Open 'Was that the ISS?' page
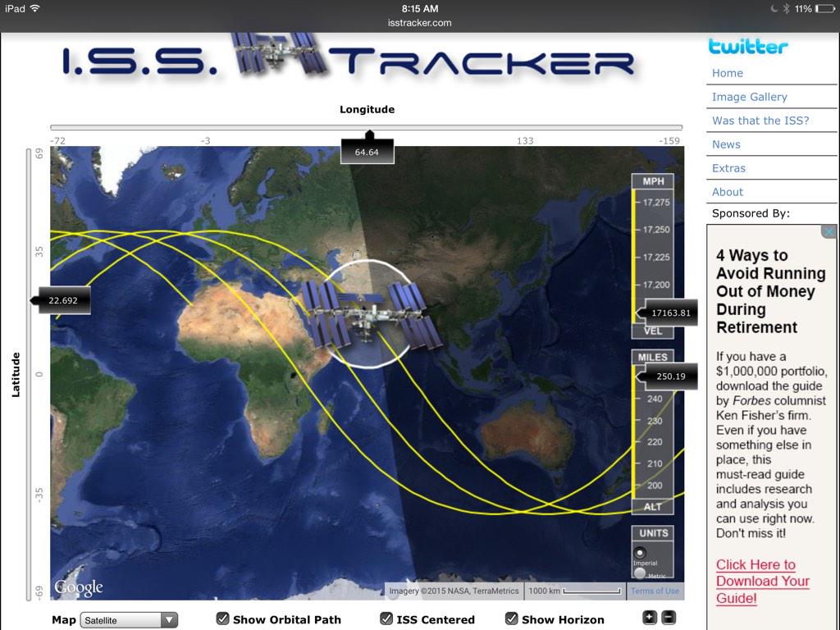The height and width of the screenshot is (630, 840). point(760,121)
